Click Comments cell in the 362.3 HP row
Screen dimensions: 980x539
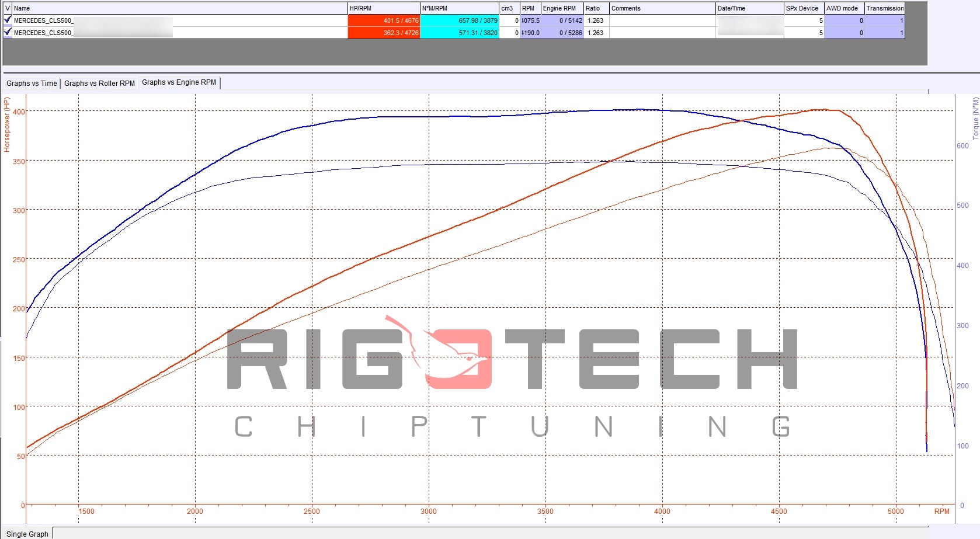coord(662,33)
